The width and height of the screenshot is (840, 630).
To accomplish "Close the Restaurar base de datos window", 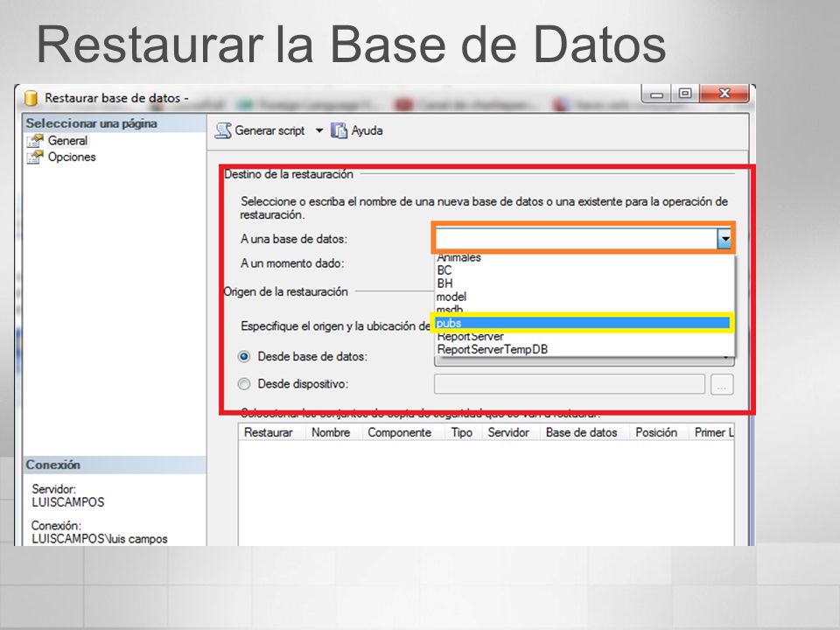I will [x=724, y=94].
